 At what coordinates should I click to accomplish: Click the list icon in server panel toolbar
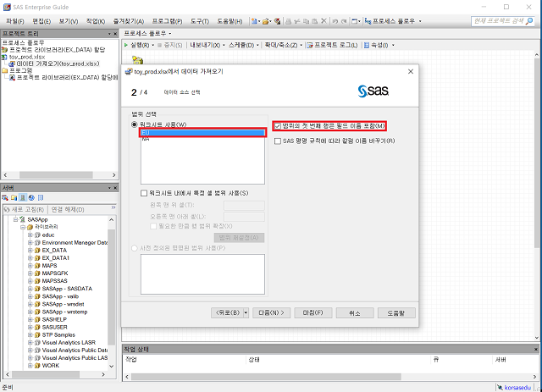[41, 198]
